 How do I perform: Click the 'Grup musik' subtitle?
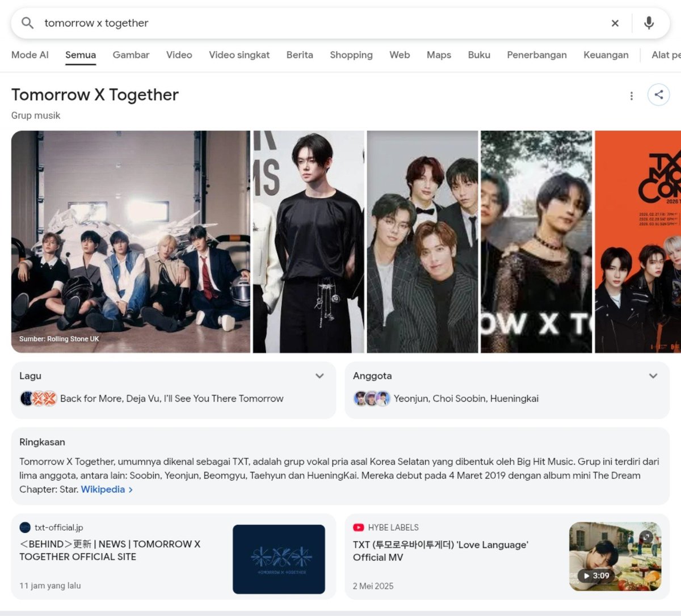click(x=36, y=115)
